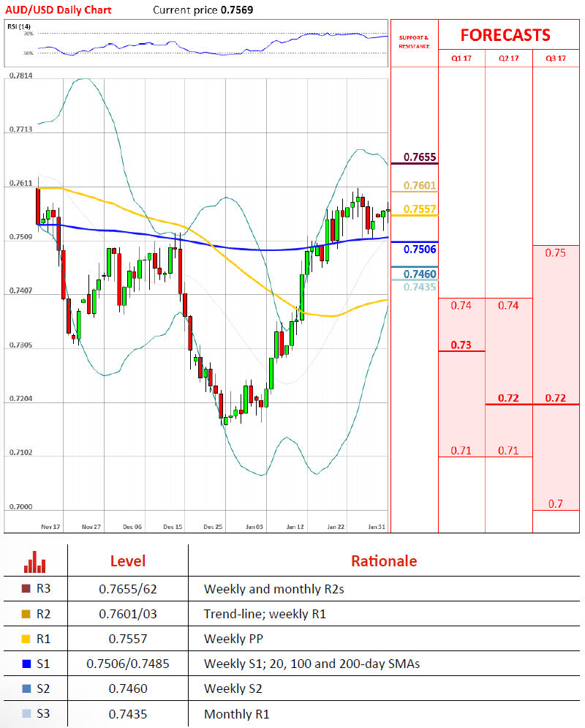Click the FORECASTS heading
The height and width of the screenshot is (728, 585).
tap(505, 35)
